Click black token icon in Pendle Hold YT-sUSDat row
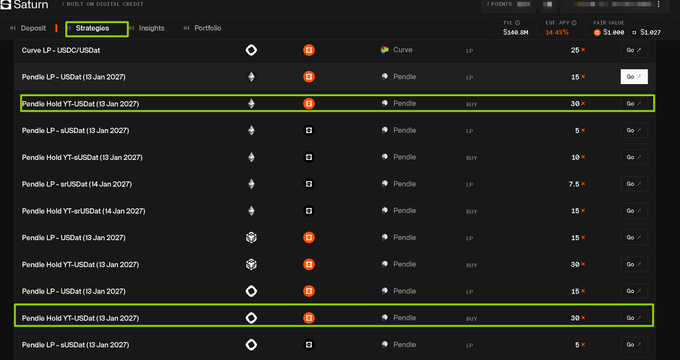The width and height of the screenshot is (680, 360). coord(309,157)
